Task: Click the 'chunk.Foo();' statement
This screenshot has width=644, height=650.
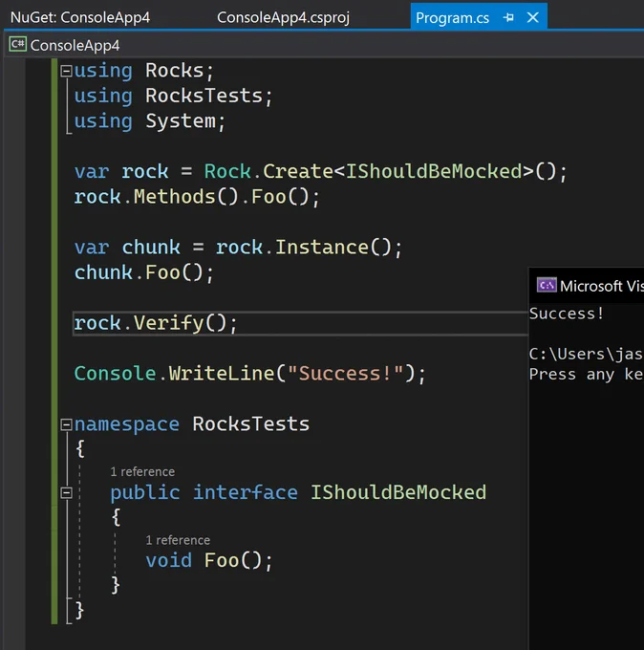Action: click(144, 272)
